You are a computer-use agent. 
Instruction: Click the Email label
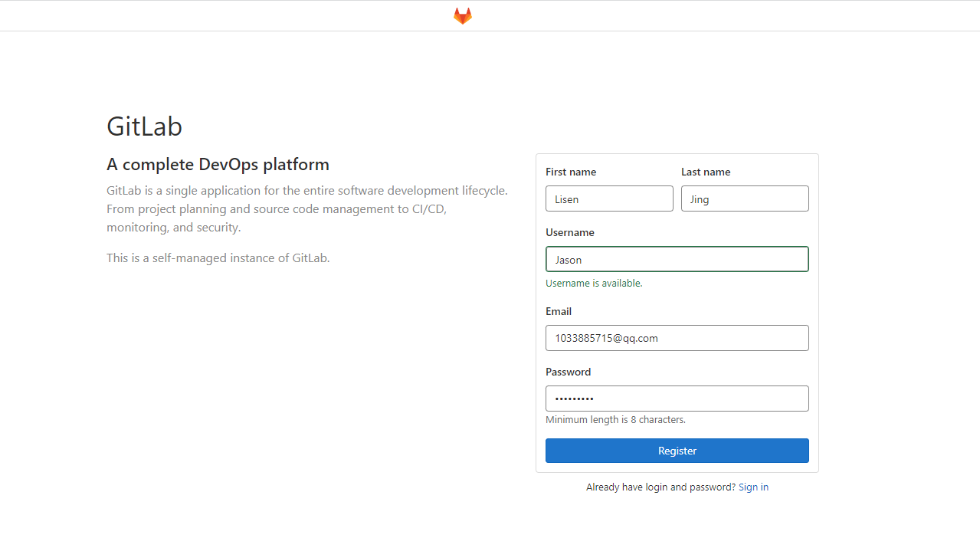(559, 311)
